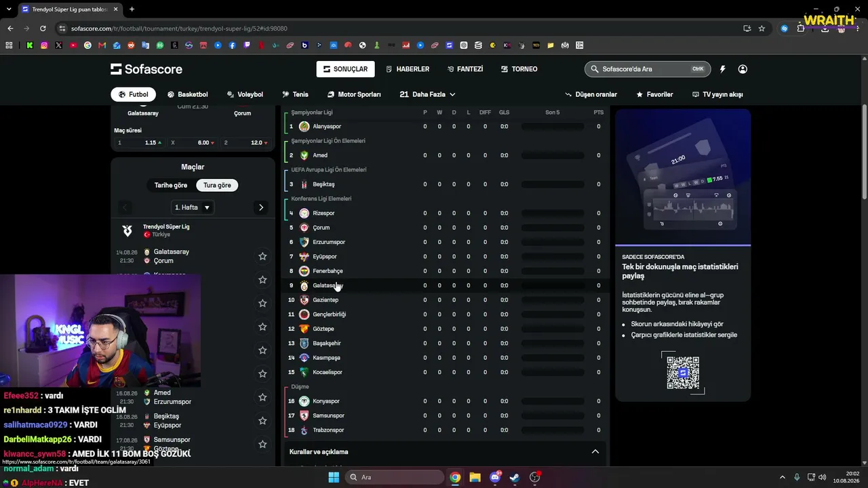Viewport: 868px width, 488px height.
Task: Favorite the Beşiktaş vs Eyüpspor match
Action: click(262, 421)
